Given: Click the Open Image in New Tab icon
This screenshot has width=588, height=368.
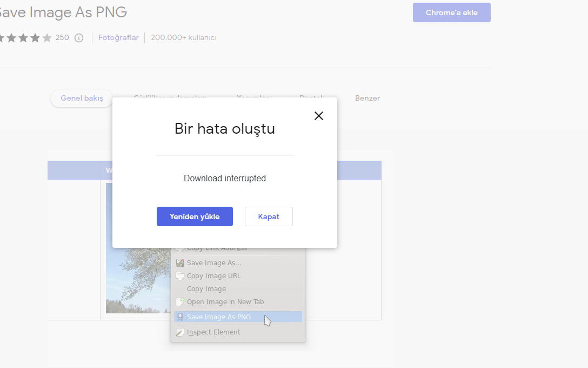Looking at the screenshot, I should [180, 301].
